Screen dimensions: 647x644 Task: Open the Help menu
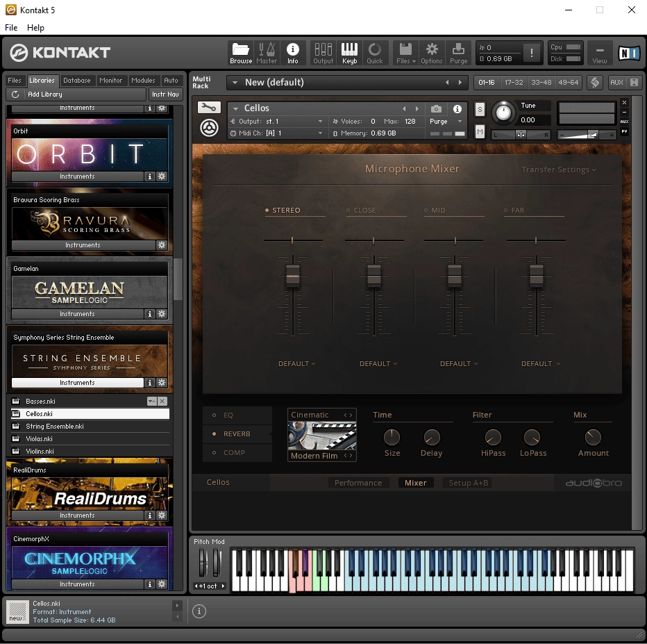(35, 28)
